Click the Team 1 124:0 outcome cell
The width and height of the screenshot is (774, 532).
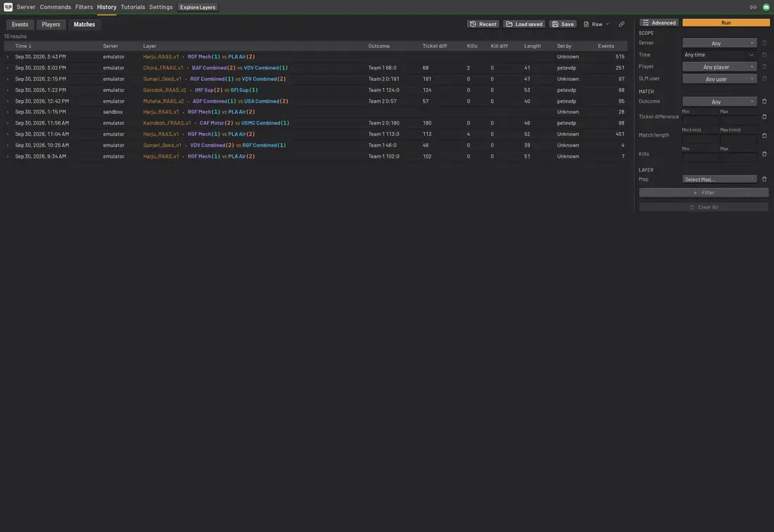[x=383, y=90]
